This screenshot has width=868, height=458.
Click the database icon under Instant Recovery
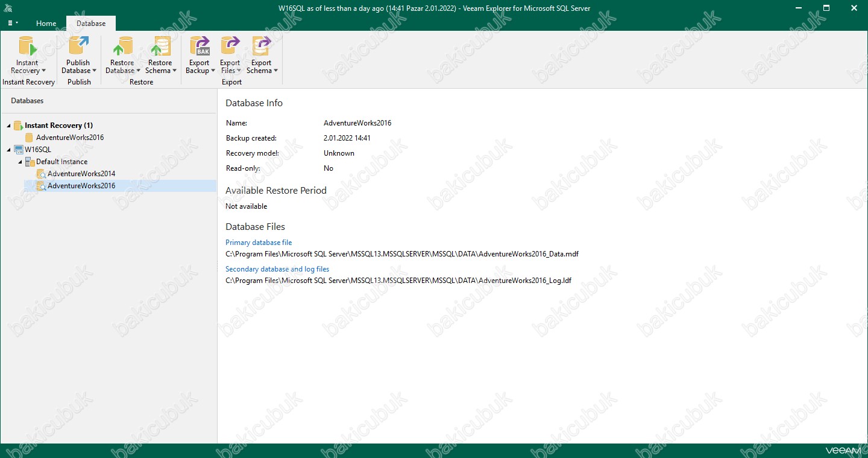[29, 138]
